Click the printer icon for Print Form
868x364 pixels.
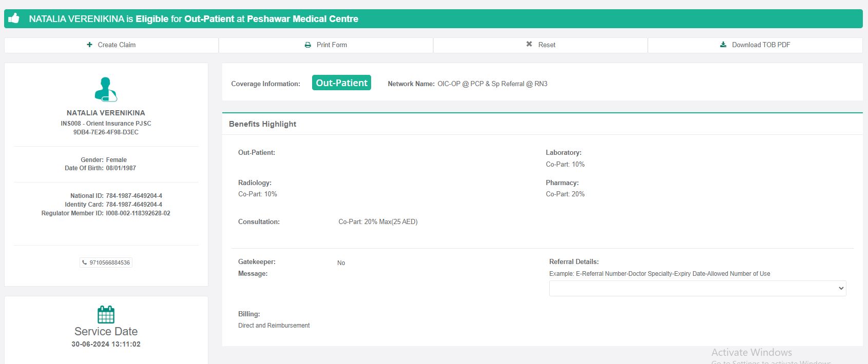308,45
